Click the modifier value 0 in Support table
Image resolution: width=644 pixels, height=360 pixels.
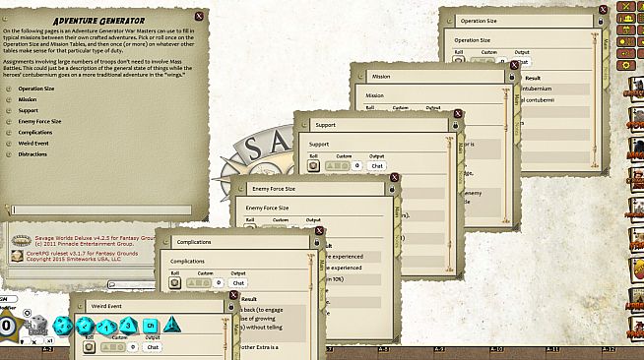coord(356,165)
